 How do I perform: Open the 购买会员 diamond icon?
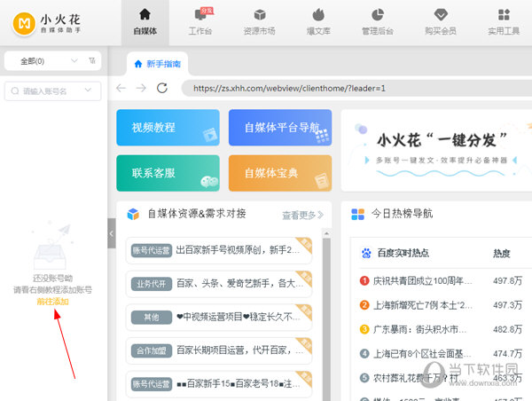point(441,14)
